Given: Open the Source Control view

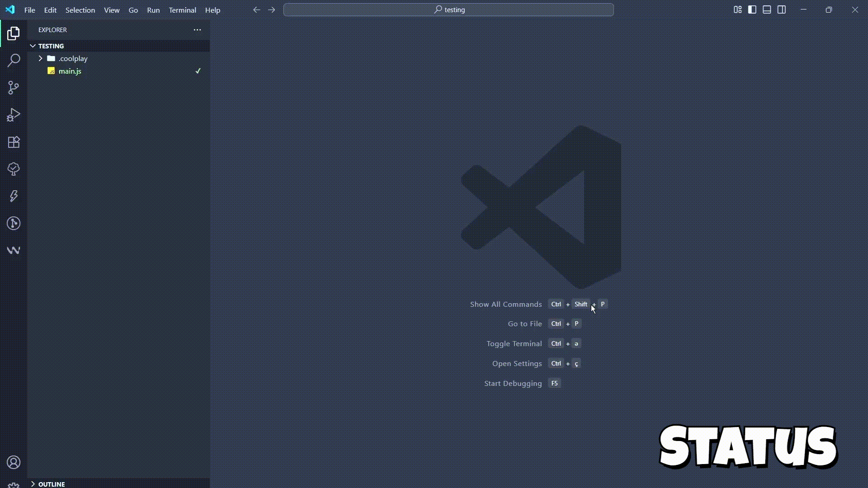Looking at the screenshot, I should click(14, 87).
